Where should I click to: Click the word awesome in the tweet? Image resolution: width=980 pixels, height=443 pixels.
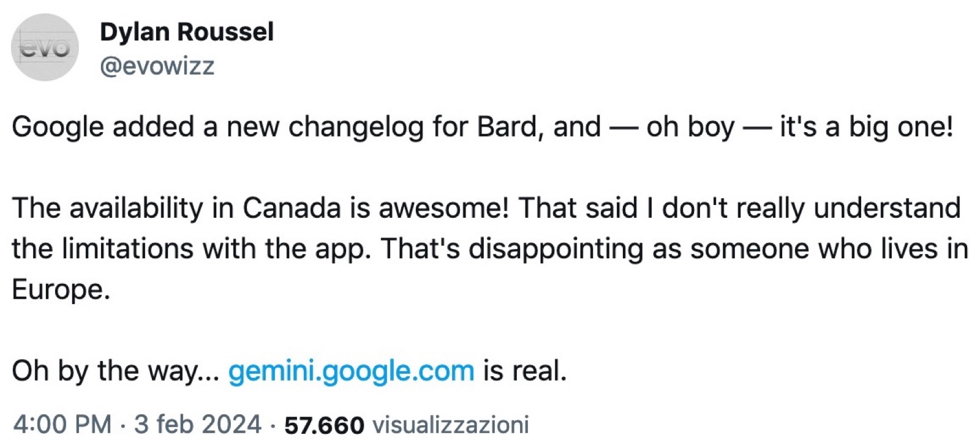pos(443,208)
